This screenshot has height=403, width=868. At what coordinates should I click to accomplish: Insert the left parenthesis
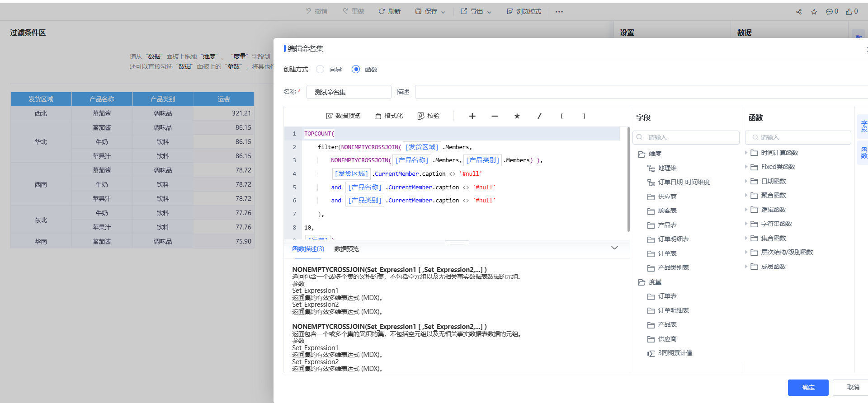[562, 116]
